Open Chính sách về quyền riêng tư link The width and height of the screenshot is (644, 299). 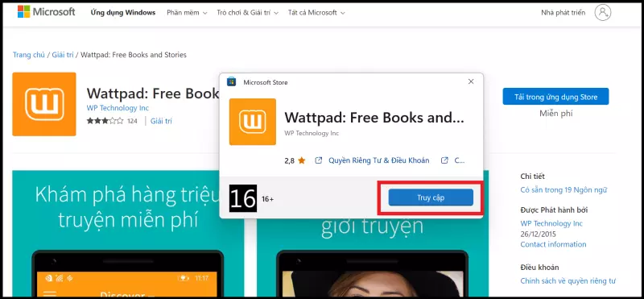[568, 281]
